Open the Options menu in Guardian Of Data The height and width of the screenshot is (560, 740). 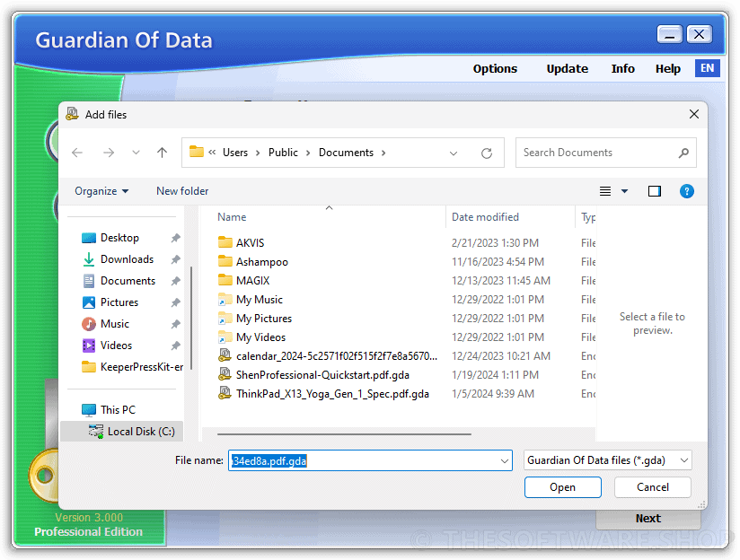pos(495,69)
